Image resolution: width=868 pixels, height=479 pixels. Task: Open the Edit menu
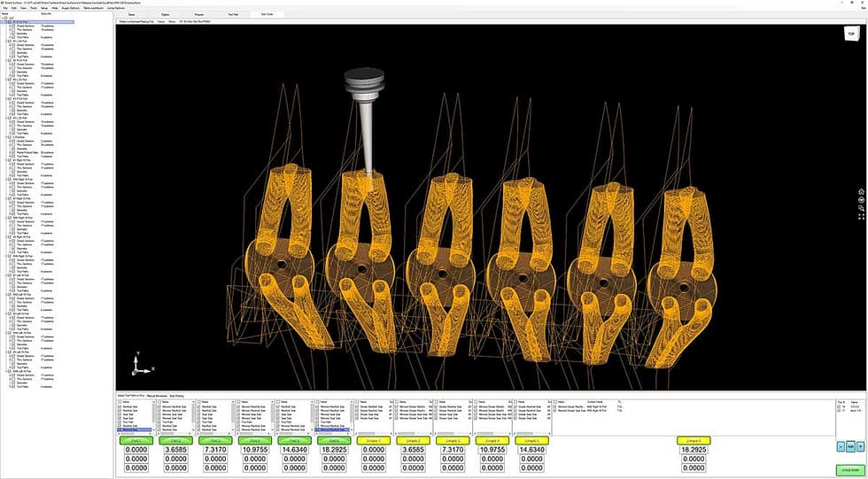14,8
